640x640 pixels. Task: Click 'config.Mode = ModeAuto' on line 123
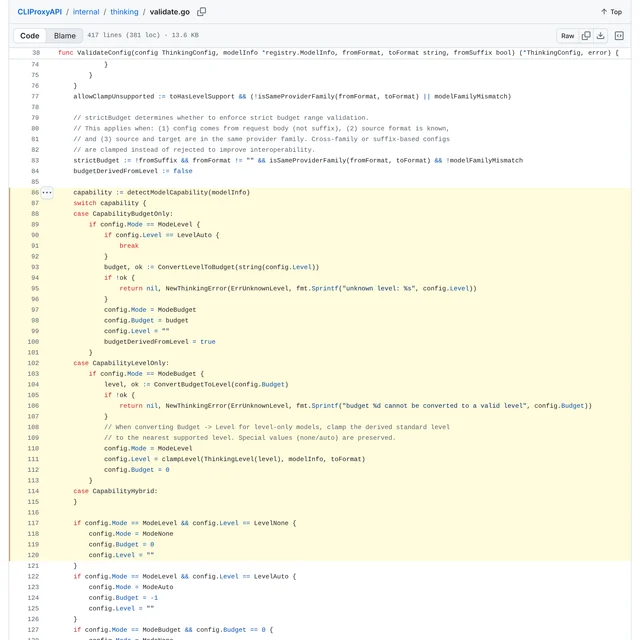coord(131,587)
